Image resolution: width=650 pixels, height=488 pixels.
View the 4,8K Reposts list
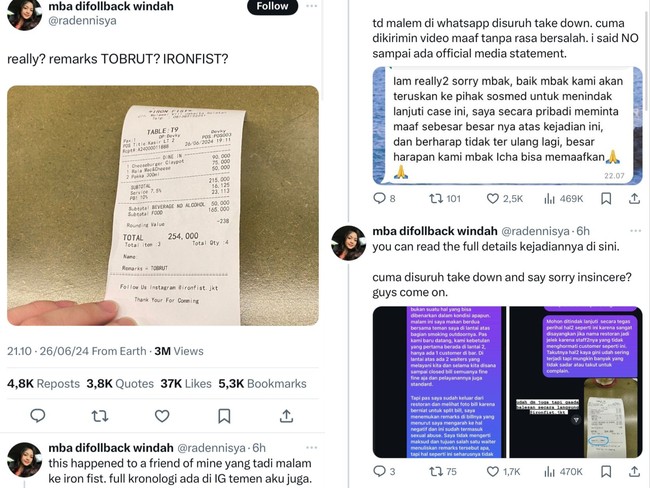44,384
